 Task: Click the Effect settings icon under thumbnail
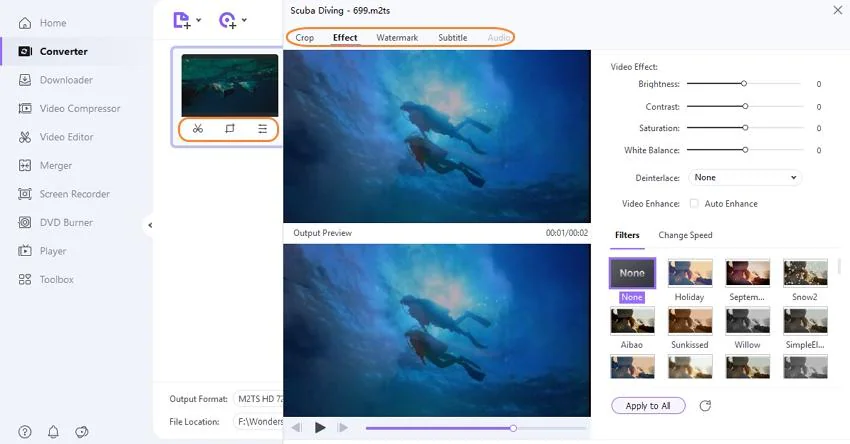(262, 129)
